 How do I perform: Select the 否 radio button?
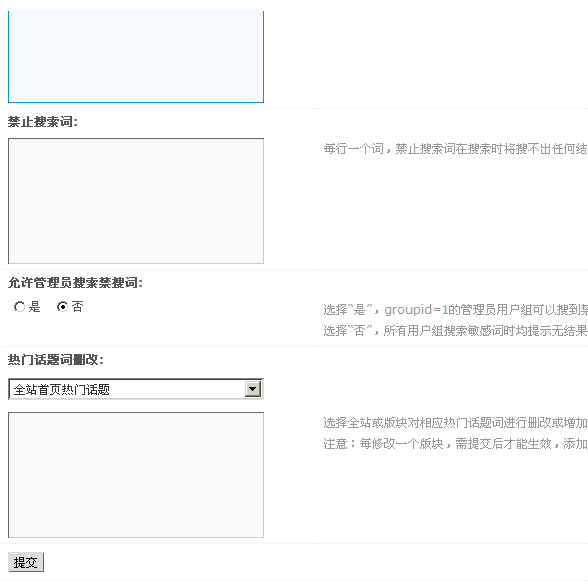(62, 307)
